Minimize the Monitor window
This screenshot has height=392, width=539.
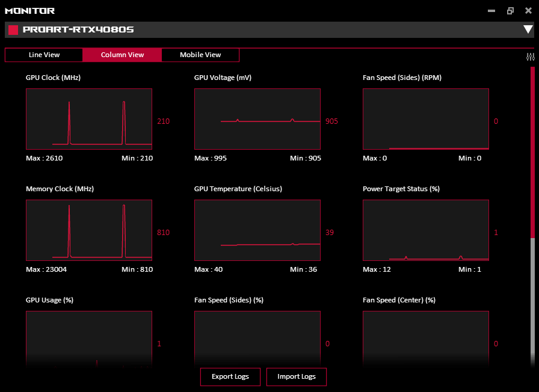coord(491,11)
